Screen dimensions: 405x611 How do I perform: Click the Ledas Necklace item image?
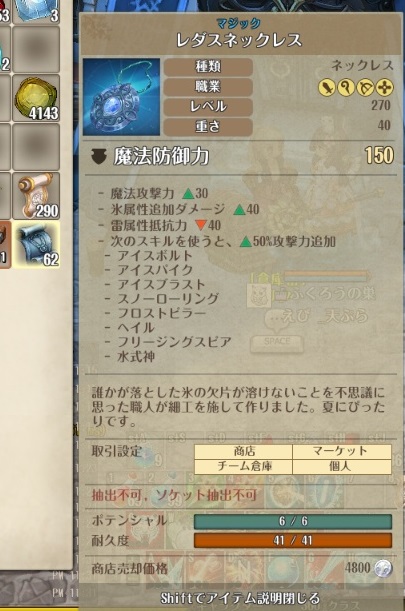click(x=121, y=97)
